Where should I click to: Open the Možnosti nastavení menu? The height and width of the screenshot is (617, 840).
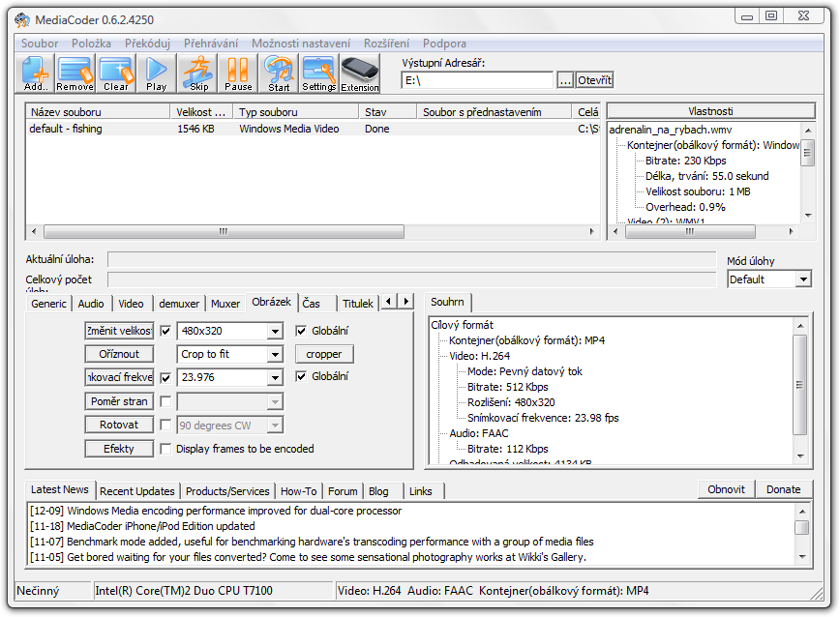click(301, 44)
